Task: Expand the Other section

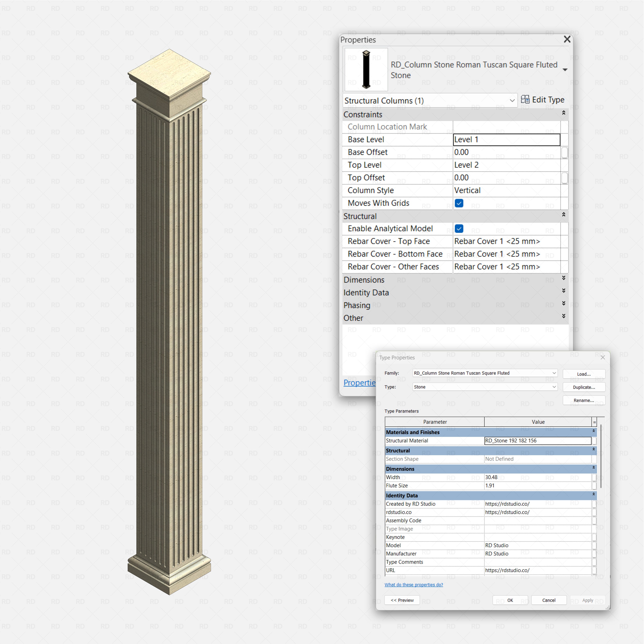Action: [x=563, y=316]
